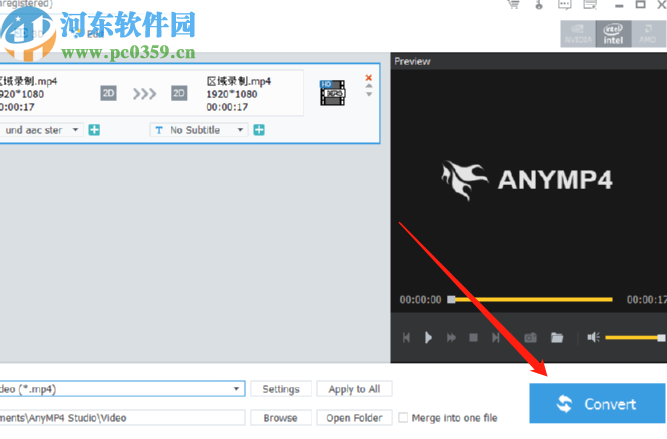Screen dimensions: 667x439
Task: Toggle Intel hardware acceleration
Action: 613,34
